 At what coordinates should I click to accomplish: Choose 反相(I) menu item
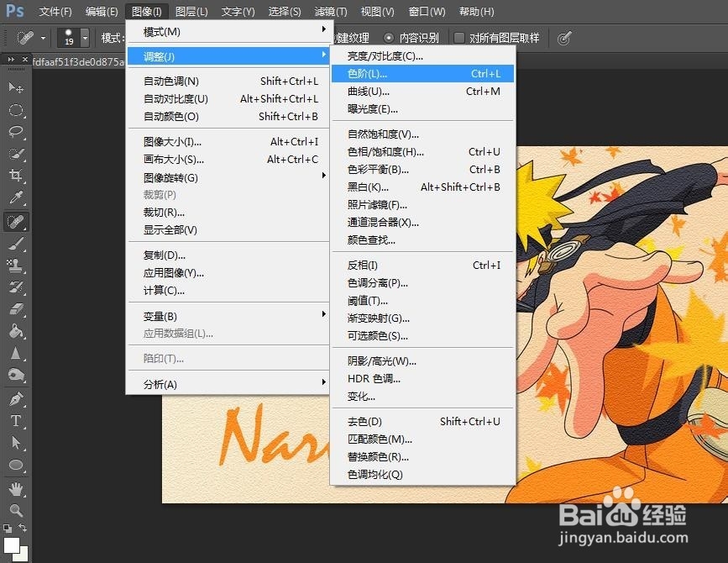tap(423, 265)
